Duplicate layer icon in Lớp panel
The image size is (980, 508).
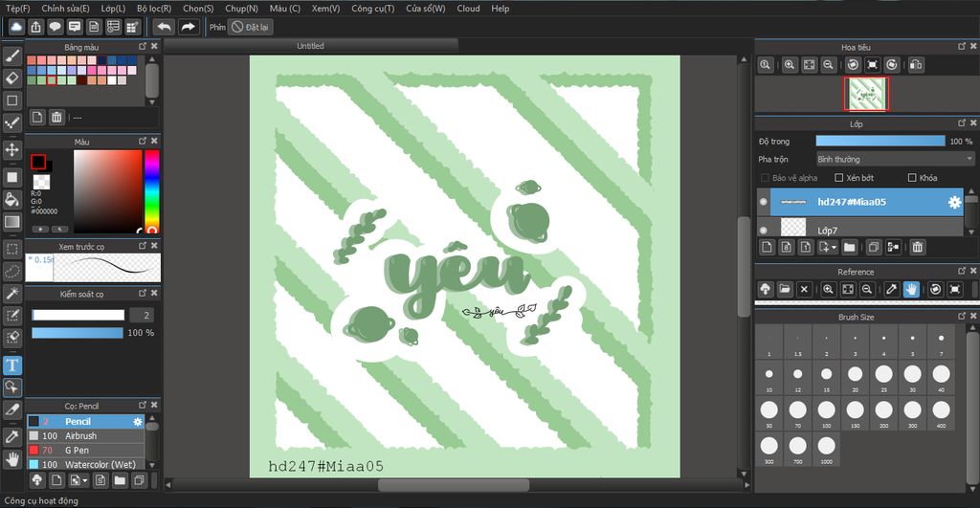tap(874, 248)
